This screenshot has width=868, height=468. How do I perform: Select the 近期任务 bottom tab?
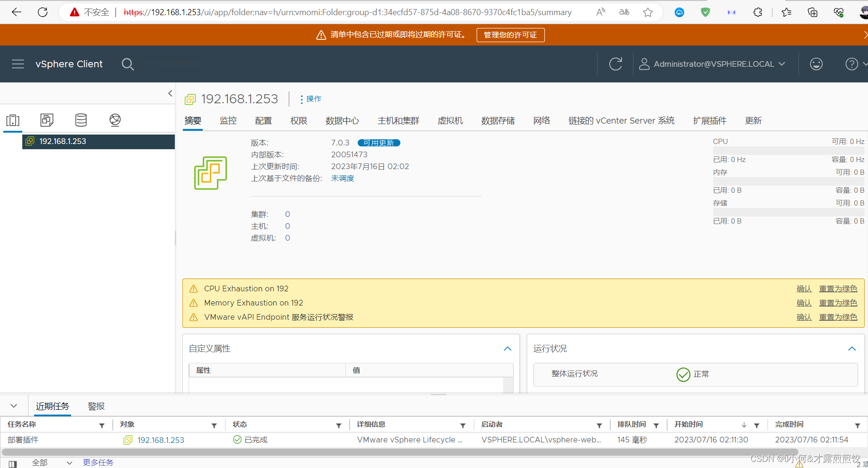(53, 406)
